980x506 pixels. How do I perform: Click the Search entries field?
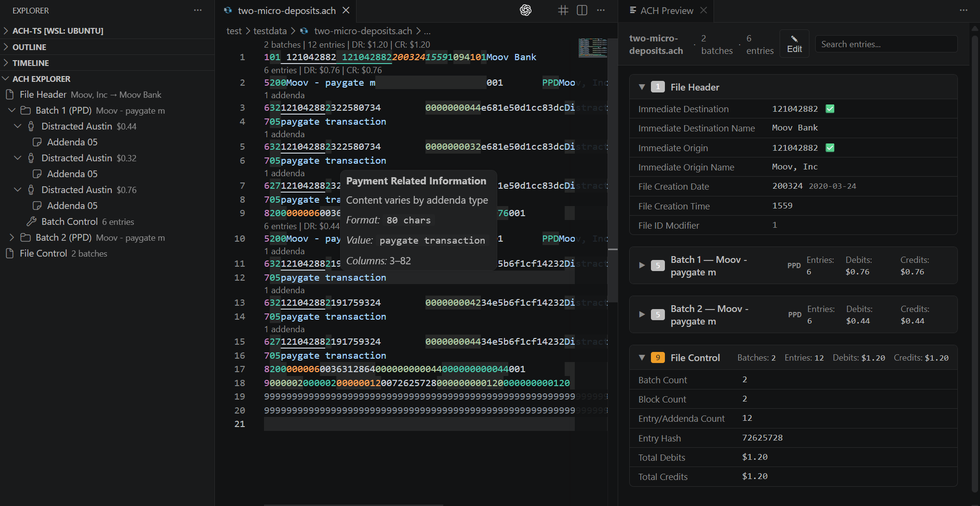coord(886,44)
